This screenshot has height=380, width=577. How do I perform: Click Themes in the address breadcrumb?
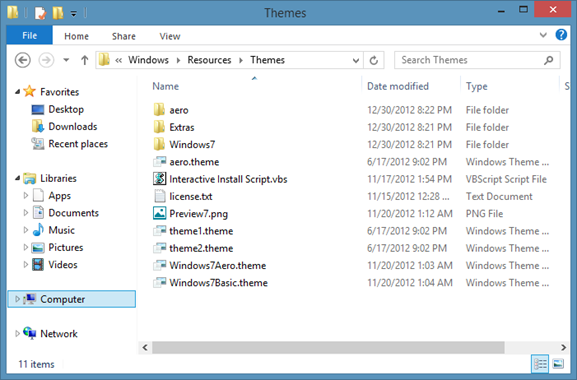click(268, 60)
